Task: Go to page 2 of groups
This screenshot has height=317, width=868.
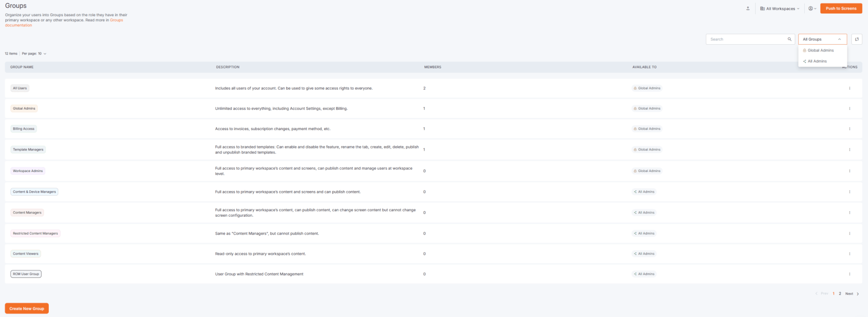Action: (840, 294)
